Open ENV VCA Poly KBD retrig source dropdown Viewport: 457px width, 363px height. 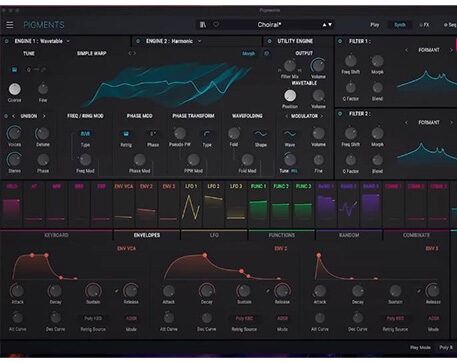[x=93, y=318]
